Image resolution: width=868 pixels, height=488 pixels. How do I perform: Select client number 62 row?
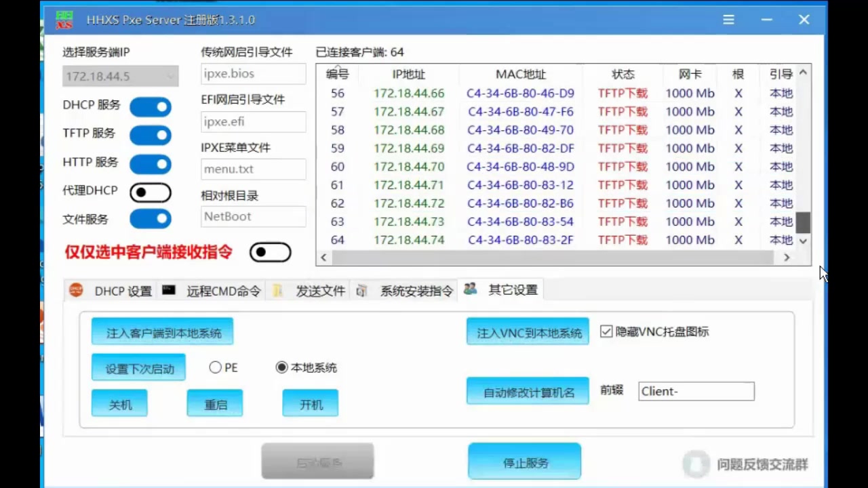(x=556, y=203)
